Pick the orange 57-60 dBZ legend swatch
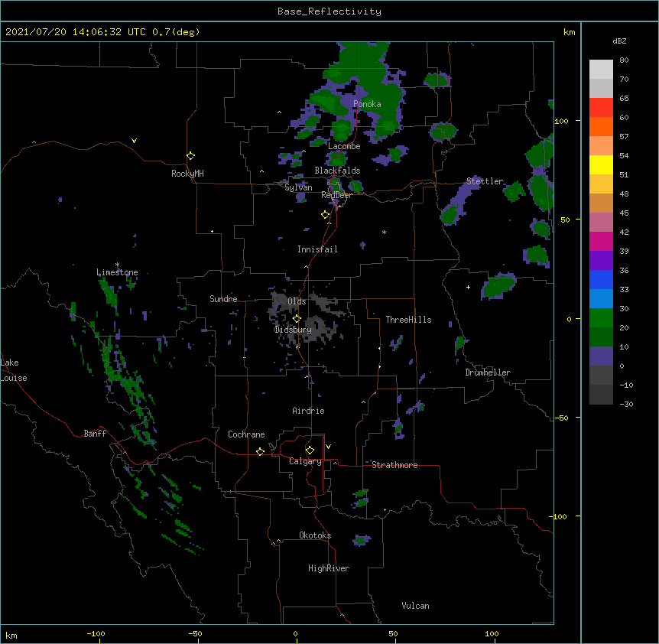Viewport: 659px width, 644px height. click(x=601, y=126)
